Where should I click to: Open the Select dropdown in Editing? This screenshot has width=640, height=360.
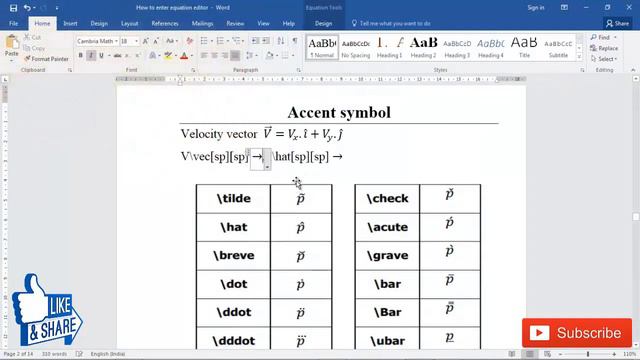[604, 59]
